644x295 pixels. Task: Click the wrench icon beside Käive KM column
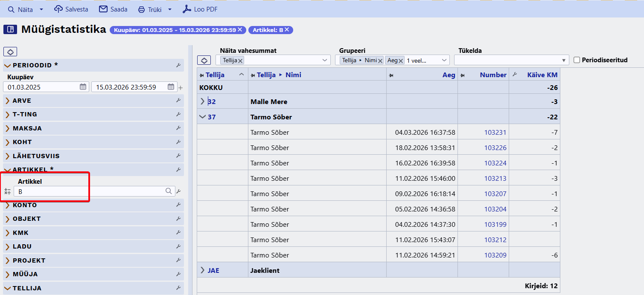click(x=515, y=75)
